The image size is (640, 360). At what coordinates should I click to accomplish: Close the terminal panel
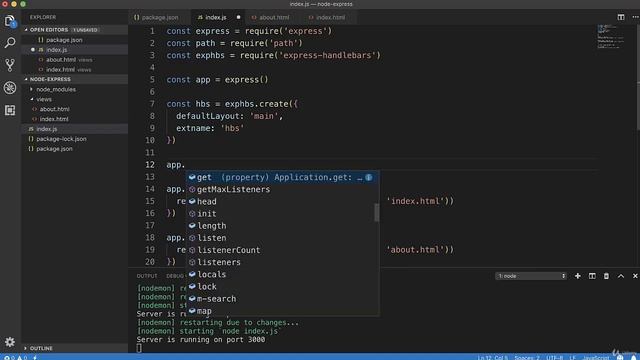tap(635, 276)
